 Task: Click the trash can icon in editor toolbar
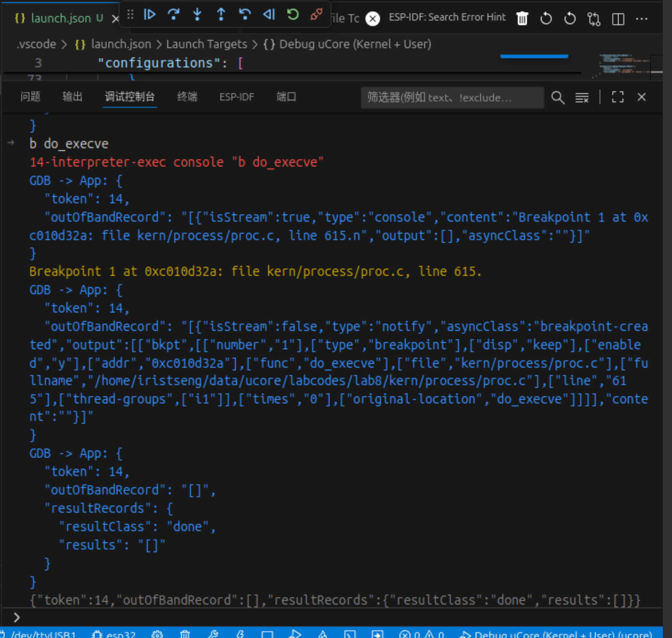coord(522,19)
